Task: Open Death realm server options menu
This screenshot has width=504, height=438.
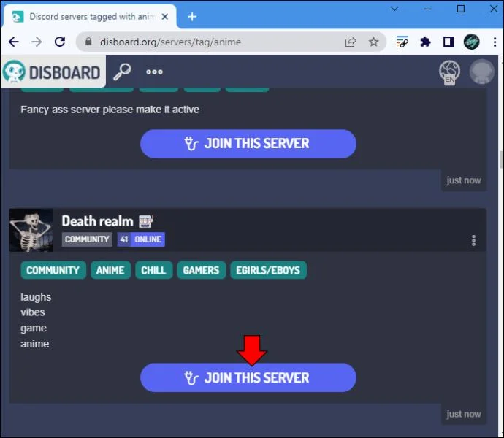Action: click(x=473, y=240)
